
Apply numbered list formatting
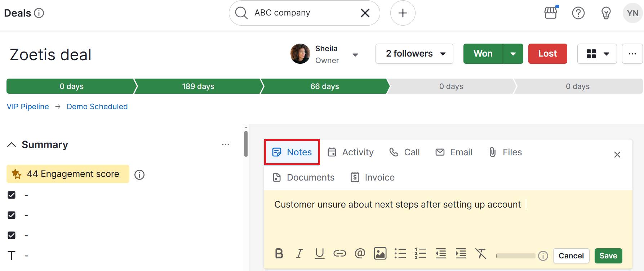[x=420, y=254]
